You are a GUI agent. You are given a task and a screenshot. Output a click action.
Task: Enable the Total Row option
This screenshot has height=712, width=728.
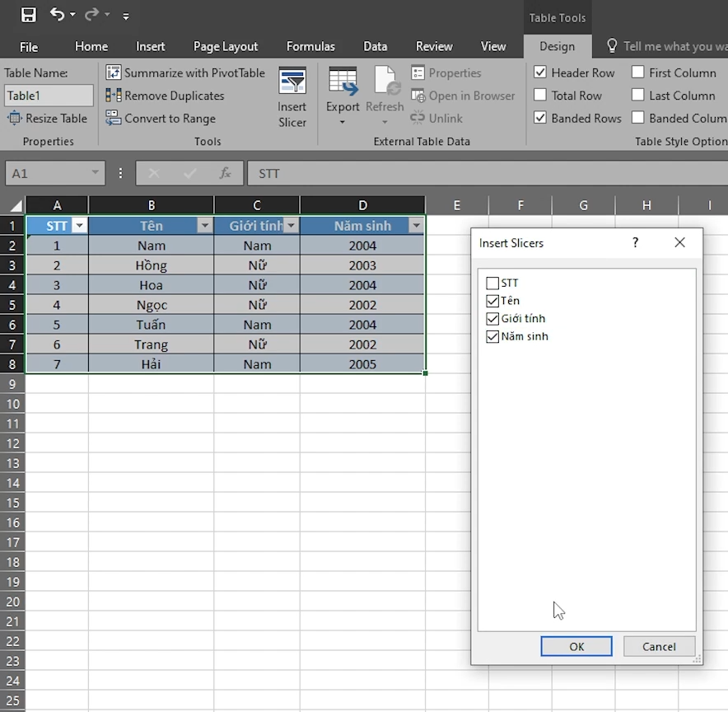(539, 95)
